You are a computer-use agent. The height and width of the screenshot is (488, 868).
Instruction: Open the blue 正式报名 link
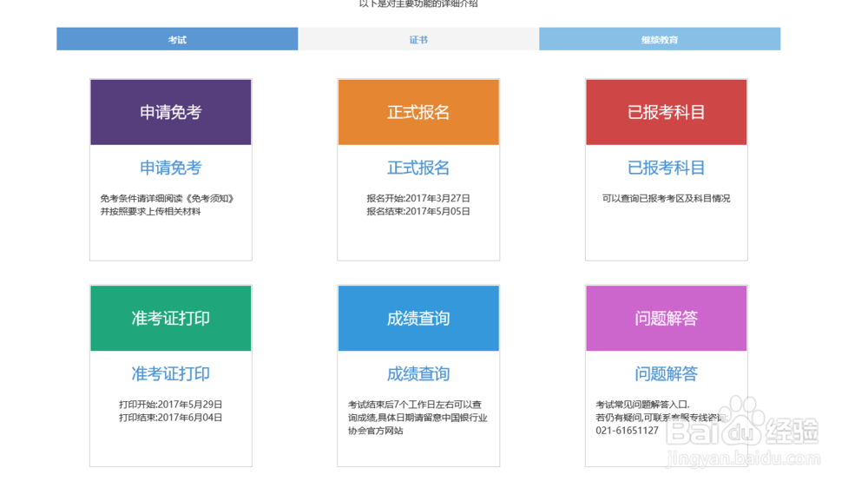pos(418,168)
